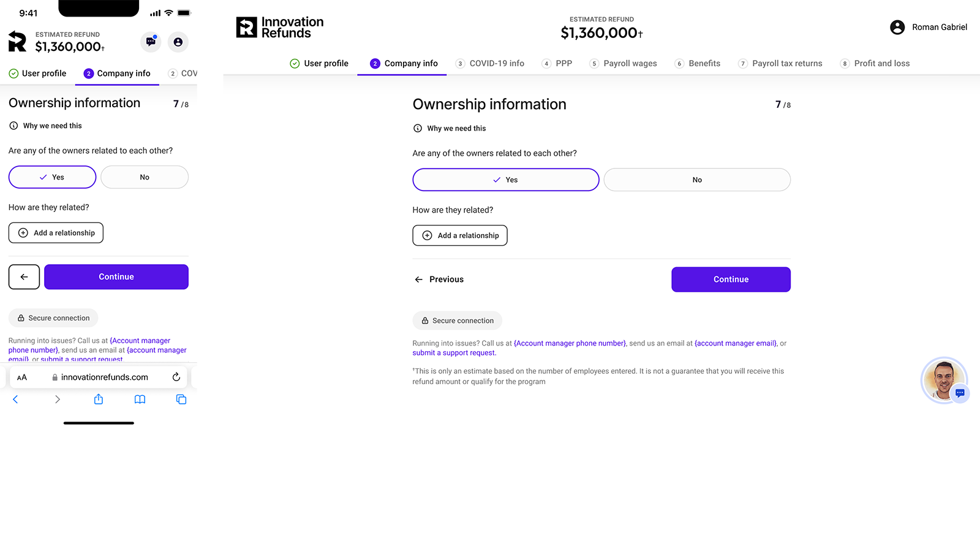
Task: Click desktop Continue button
Action: coord(731,279)
